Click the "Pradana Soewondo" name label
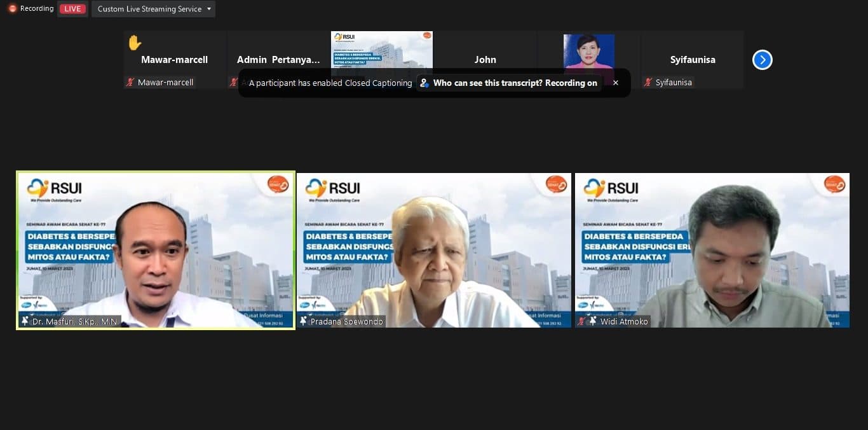 pyautogui.click(x=347, y=322)
